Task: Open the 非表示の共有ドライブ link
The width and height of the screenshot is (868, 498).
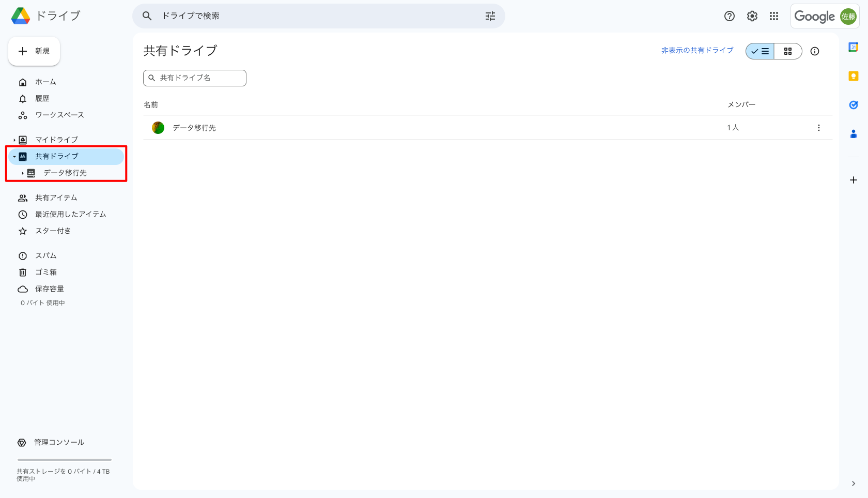Action: [698, 50]
